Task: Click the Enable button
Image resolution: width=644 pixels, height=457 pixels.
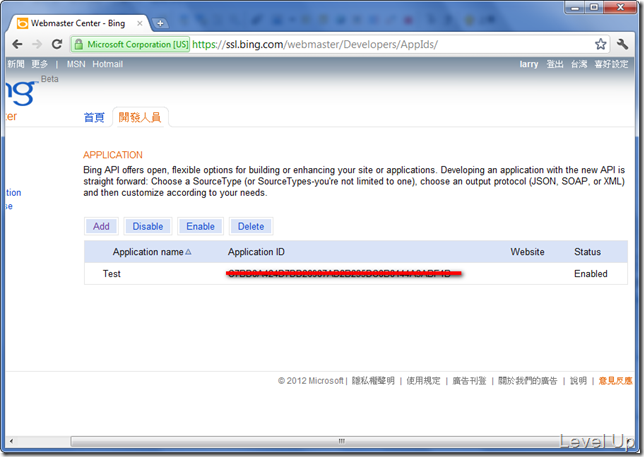Action: (x=200, y=226)
